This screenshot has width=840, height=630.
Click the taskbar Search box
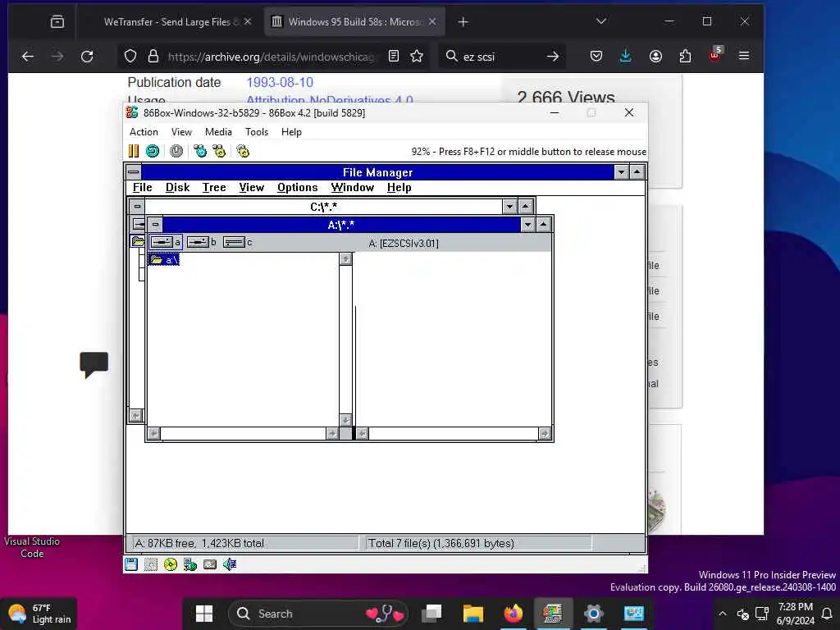318,614
